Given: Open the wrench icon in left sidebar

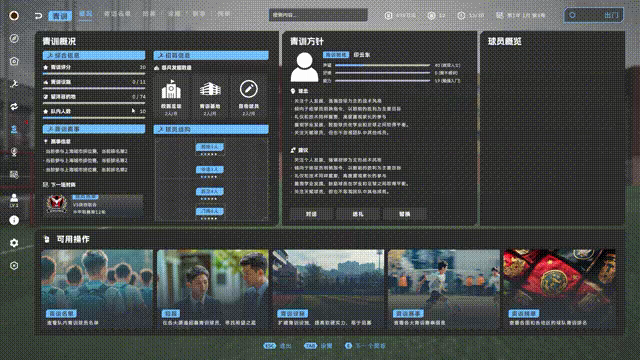Looking at the screenshot, I should pos(14,84).
